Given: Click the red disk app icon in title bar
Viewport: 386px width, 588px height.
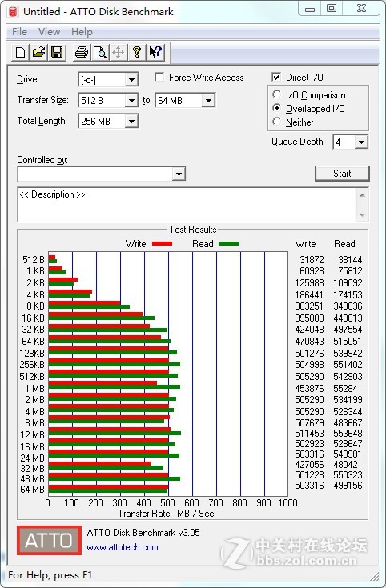Looking at the screenshot, I should tap(13, 11).
